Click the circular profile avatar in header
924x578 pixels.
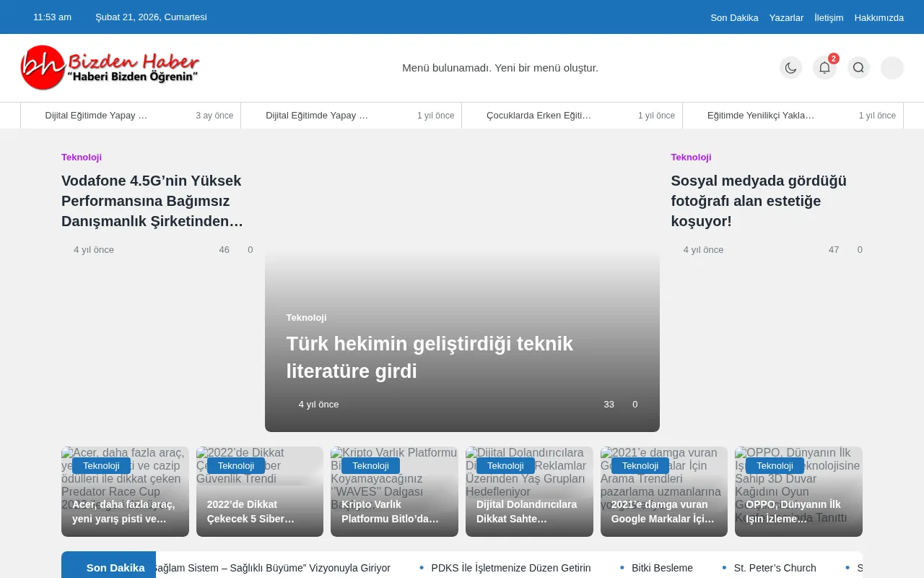click(x=892, y=67)
